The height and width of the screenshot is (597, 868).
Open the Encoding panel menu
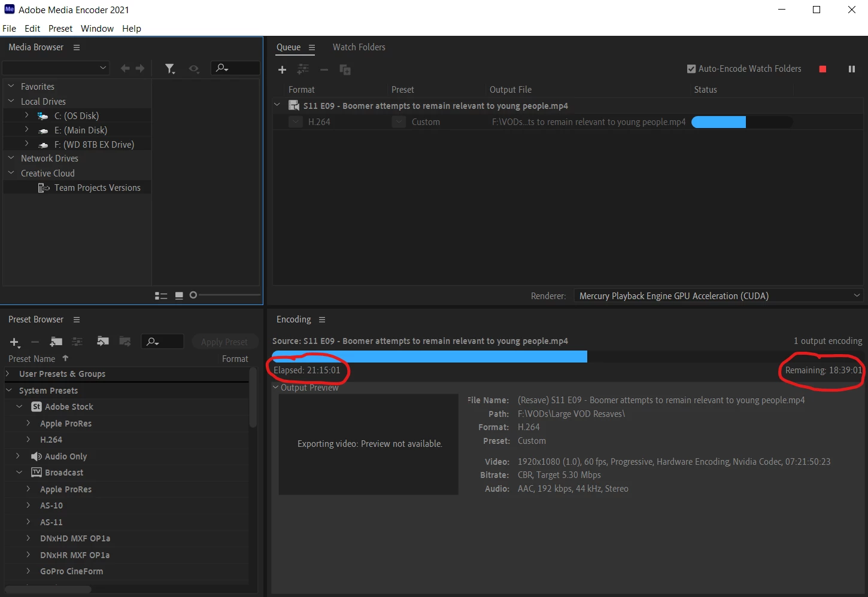tap(322, 319)
